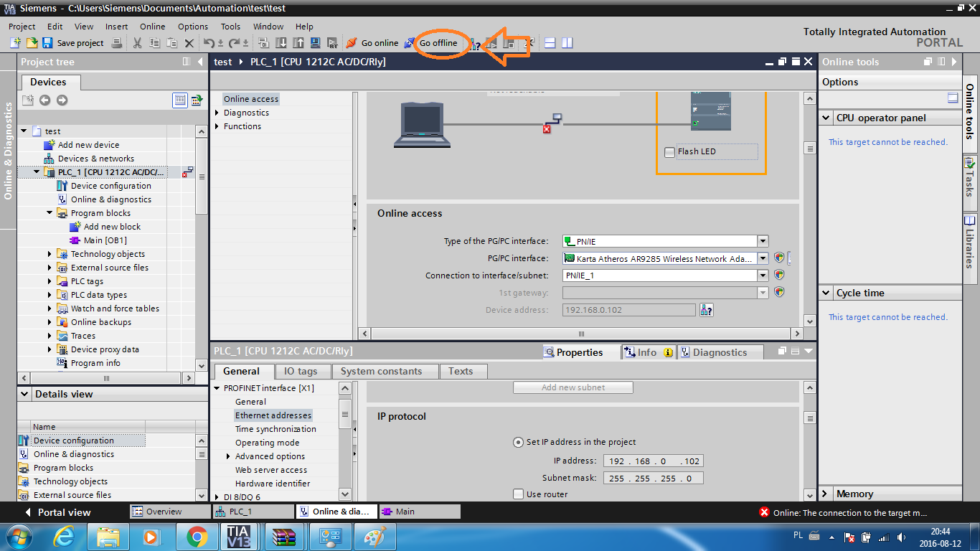Open the Options menu
Screen dimensions: 980x551
[x=193, y=27]
